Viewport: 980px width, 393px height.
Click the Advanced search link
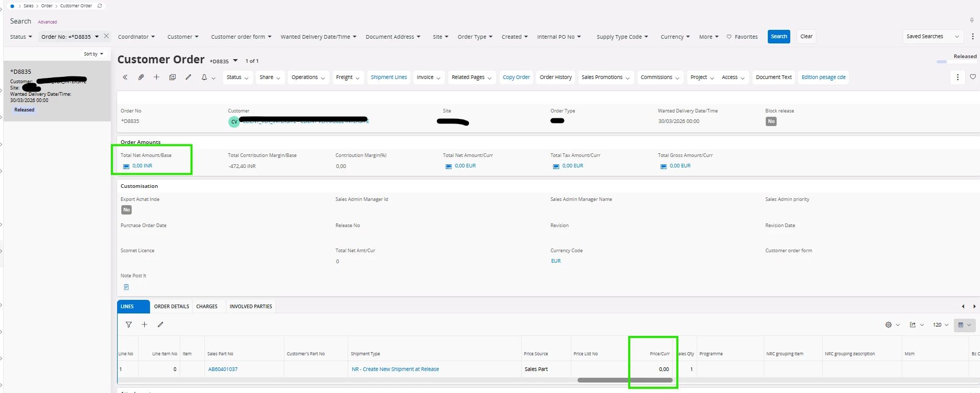(x=48, y=22)
